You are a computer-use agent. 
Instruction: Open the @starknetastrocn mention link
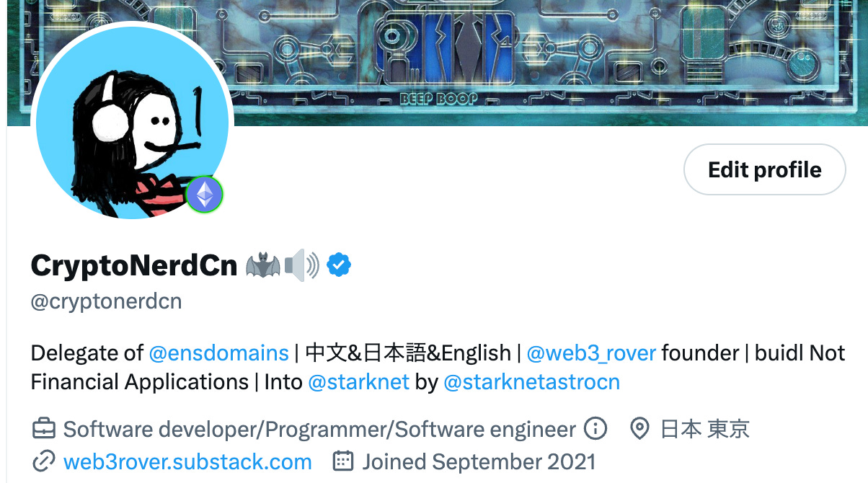(x=532, y=381)
